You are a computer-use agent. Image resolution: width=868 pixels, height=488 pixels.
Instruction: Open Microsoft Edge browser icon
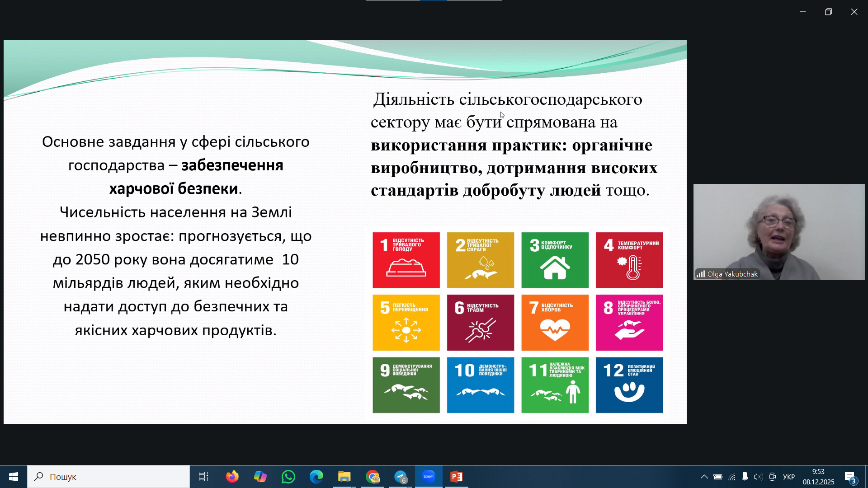click(x=316, y=477)
